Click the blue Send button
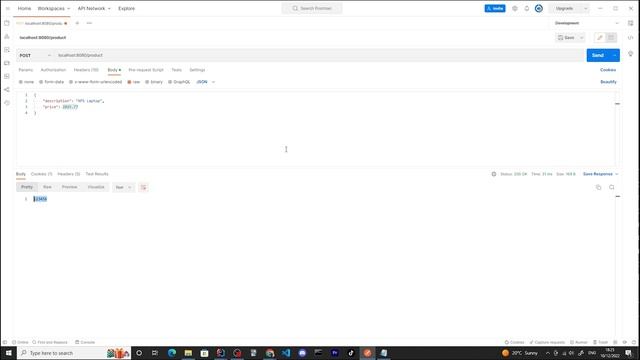Viewport: 640px width, 360px height. 598,56
